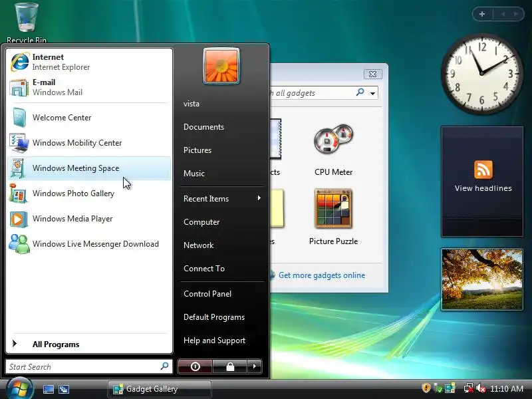The width and height of the screenshot is (532, 399).
Task: Open the Windows Sidebar tray icon
Action: click(x=450, y=388)
